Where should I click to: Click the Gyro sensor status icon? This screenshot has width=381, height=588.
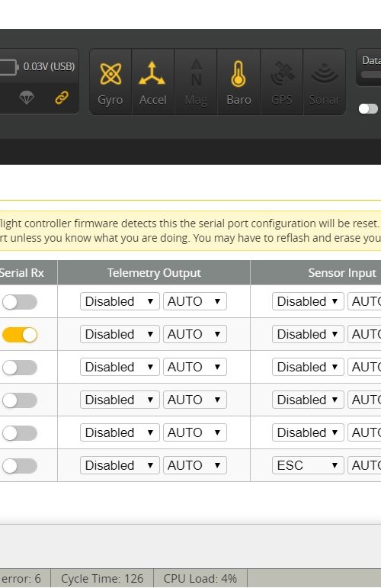tap(110, 82)
